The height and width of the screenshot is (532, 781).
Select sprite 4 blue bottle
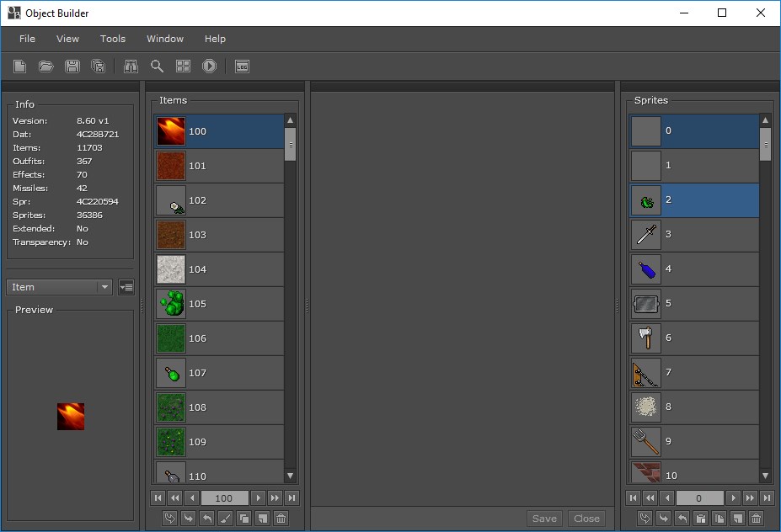point(694,269)
